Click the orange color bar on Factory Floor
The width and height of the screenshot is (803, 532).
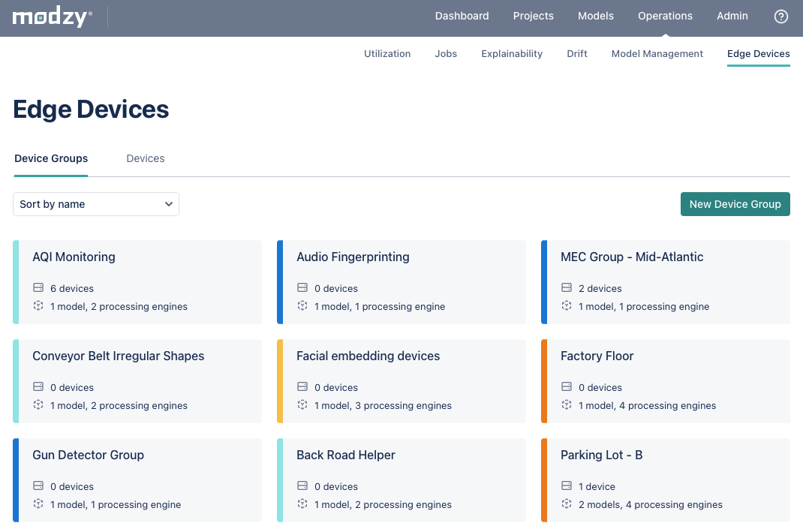544,381
